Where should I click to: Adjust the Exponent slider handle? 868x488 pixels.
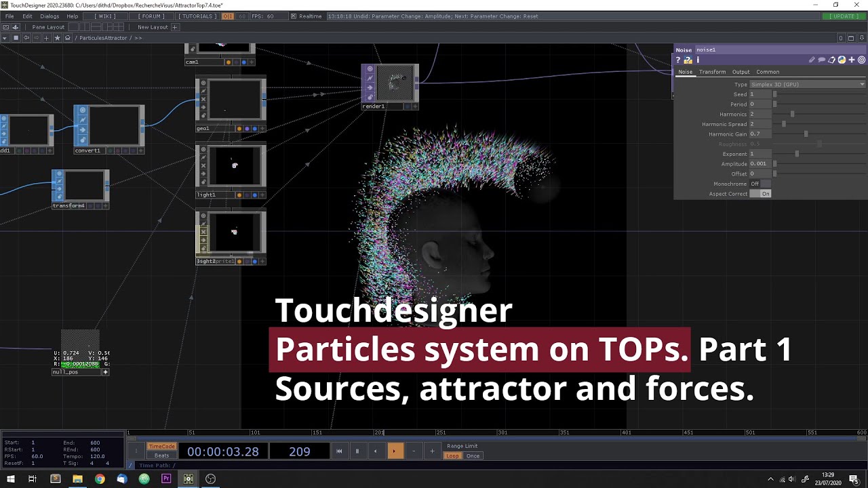pos(797,154)
